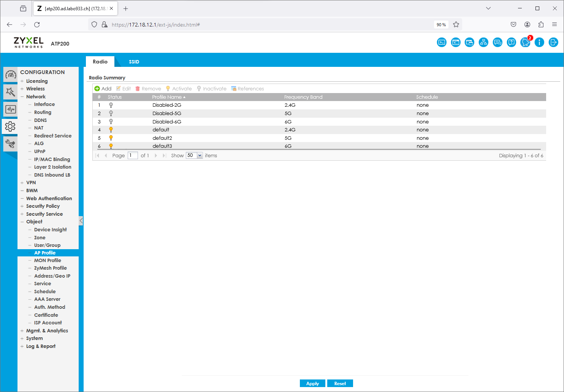Viewport: 564px width, 392px height.
Task: Click Edit in the Radio Summary toolbar
Action: [x=124, y=89]
